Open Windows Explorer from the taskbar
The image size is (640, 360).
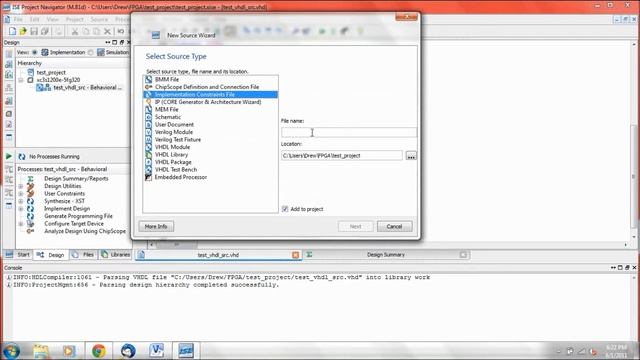pyautogui.click(x=41, y=351)
